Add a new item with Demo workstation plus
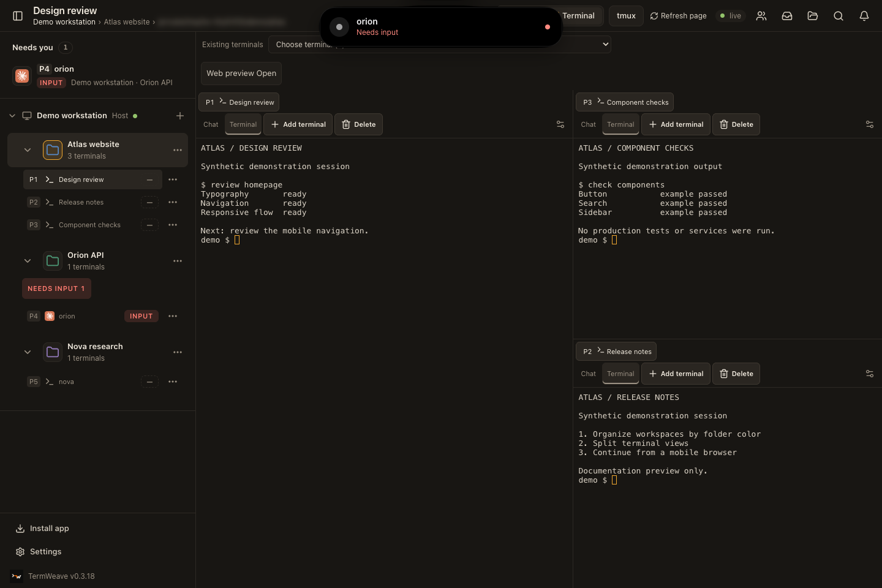Viewport: 882px width, 588px height. pos(180,116)
